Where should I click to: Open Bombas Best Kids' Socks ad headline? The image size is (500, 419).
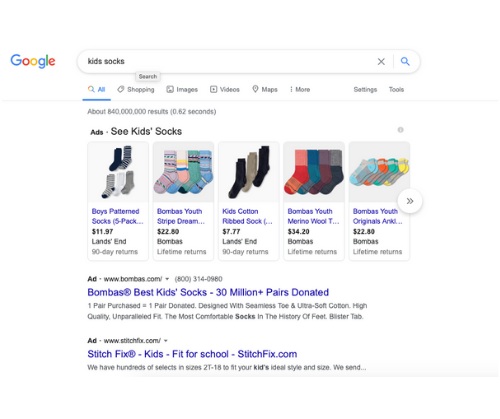(208, 292)
